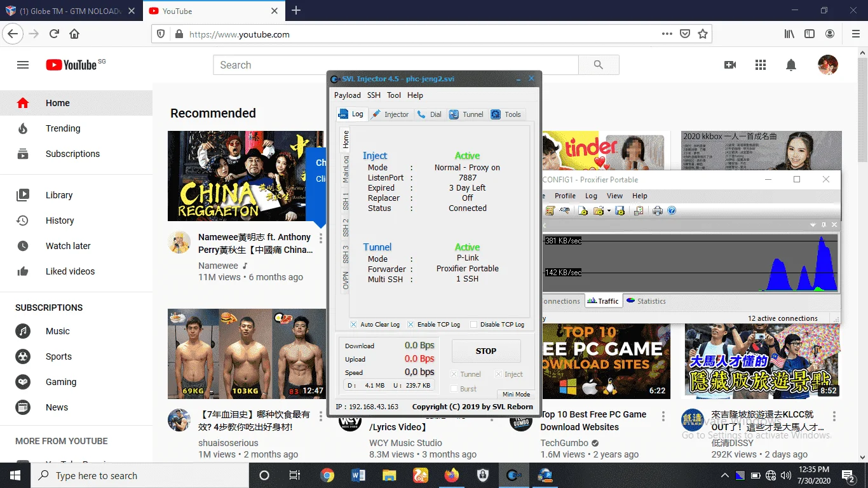The image size is (868, 488).
Task: Open the YouTube hamburger guide menu
Action: click(x=23, y=65)
